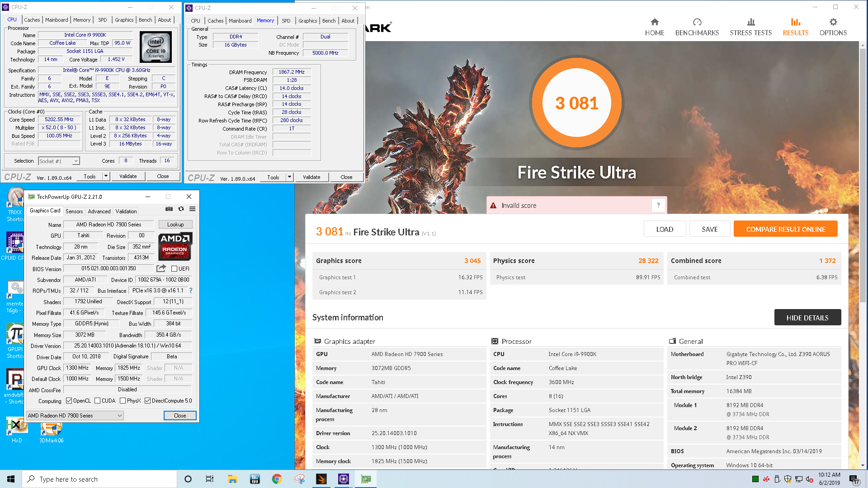Click the question mark in the Invalid score banner
868x488 pixels.
point(658,205)
